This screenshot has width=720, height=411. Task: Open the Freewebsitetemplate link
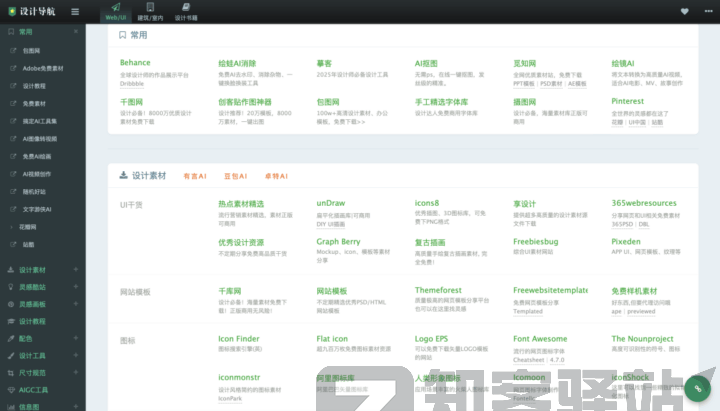[x=551, y=290]
